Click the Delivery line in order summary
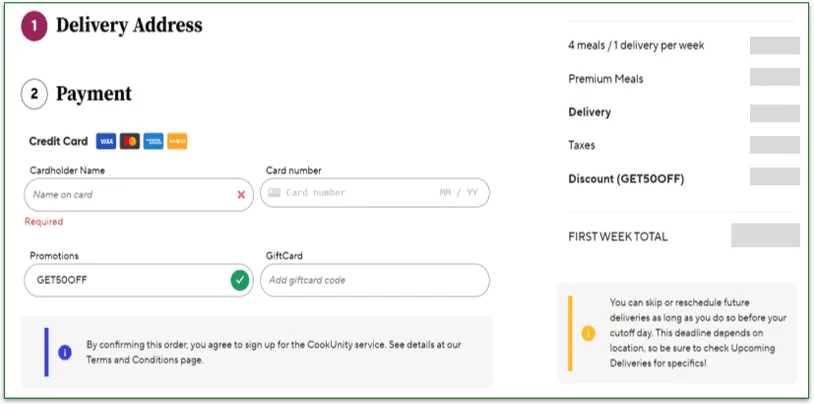The width and height of the screenshot is (814, 404). pyautogui.click(x=590, y=112)
